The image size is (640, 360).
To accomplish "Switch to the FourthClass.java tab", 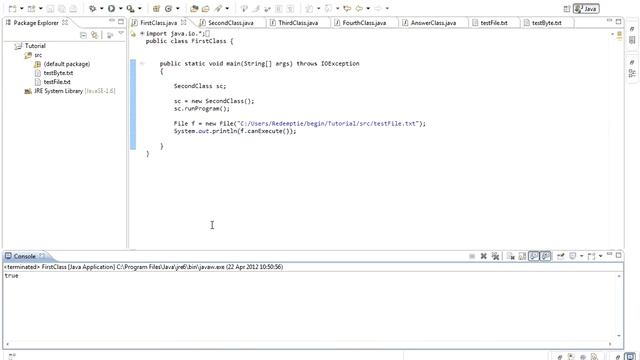I will pos(364,23).
